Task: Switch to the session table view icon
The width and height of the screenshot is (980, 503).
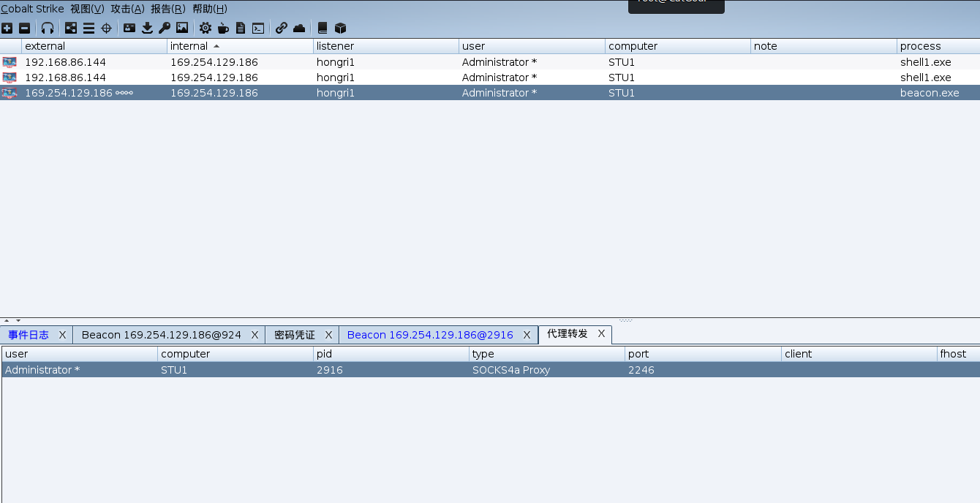Action: pyautogui.click(x=88, y=29)
